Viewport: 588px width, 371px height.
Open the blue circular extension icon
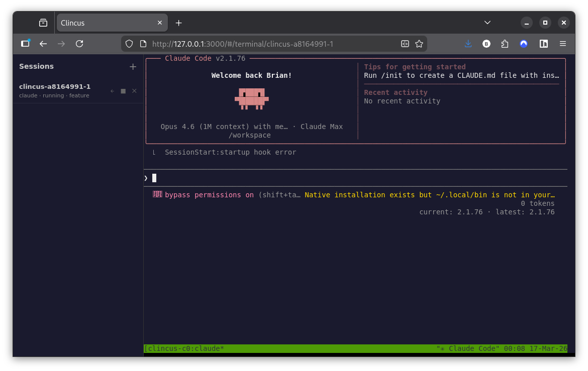pyautogui.click(x=524, y=44)
